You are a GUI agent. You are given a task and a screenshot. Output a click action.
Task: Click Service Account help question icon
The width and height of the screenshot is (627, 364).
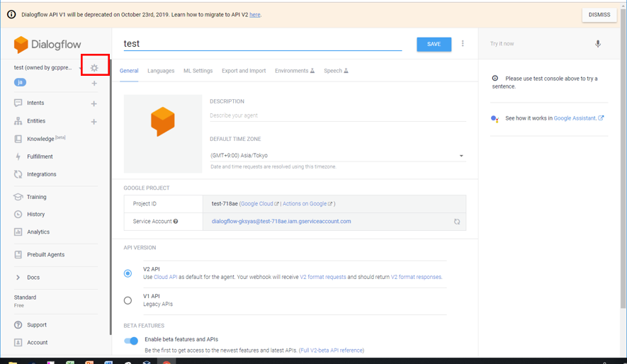point(176,222)
